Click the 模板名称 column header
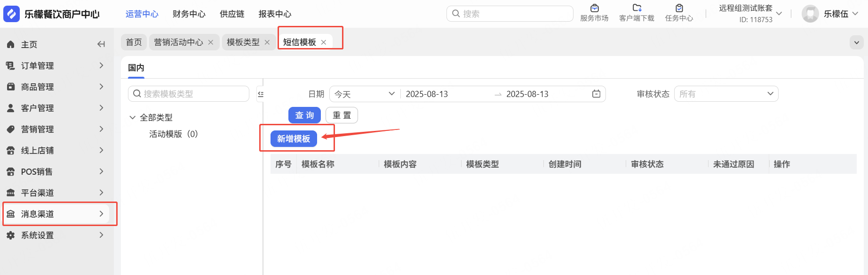Screen dimensions: 868x275 318,164
